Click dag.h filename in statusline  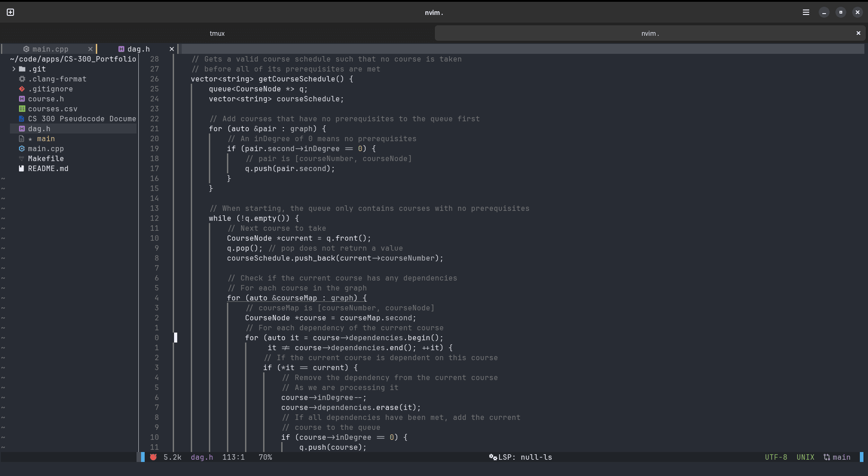[202, 457]
